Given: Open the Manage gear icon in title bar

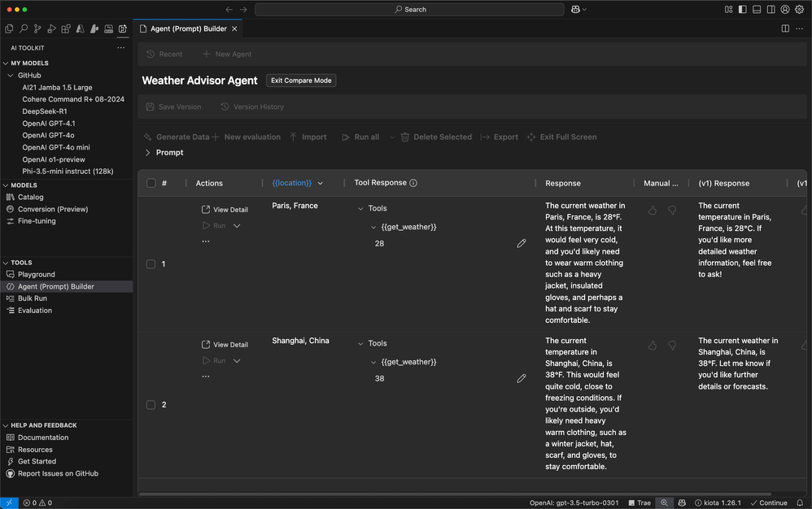Looking at the screenshot, I should [x=799, y=9].
